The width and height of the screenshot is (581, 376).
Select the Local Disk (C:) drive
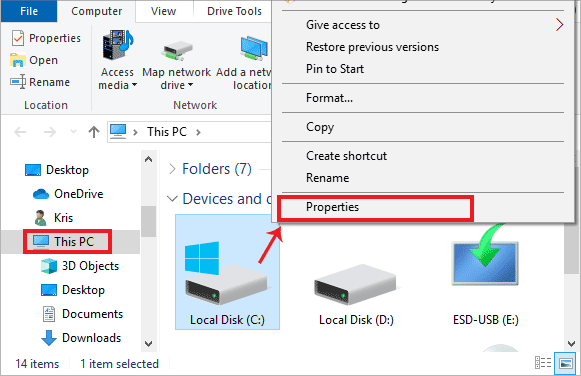(227, 272)
